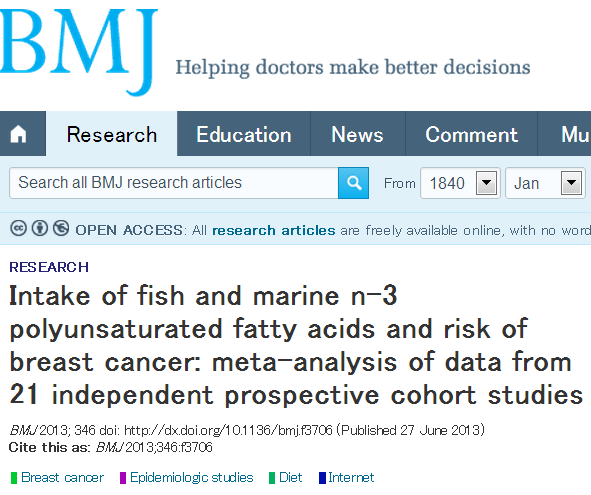Open the News tab
Image resolution: width=591 pixels, height=495 pixels.
[358, 134]
